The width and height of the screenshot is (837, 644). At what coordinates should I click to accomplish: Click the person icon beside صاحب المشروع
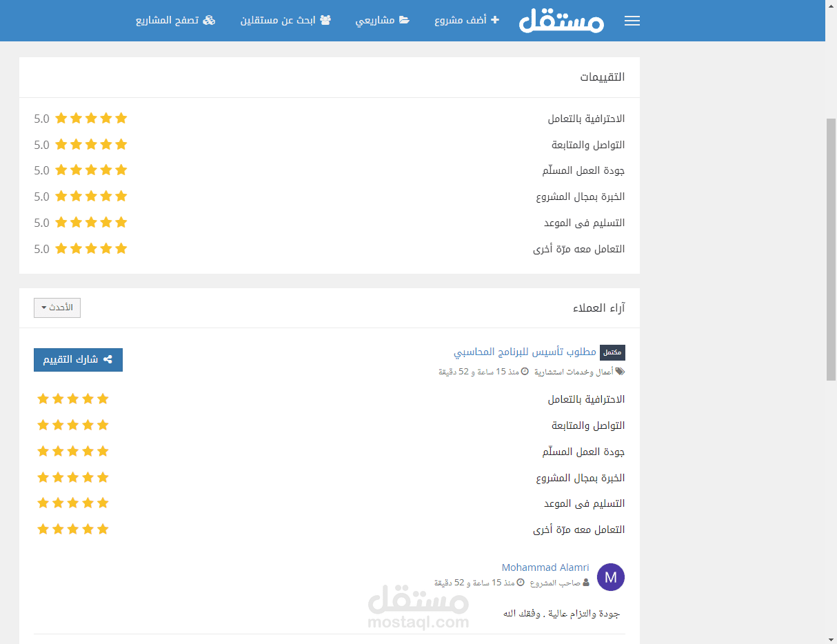[x=585, y=582]
